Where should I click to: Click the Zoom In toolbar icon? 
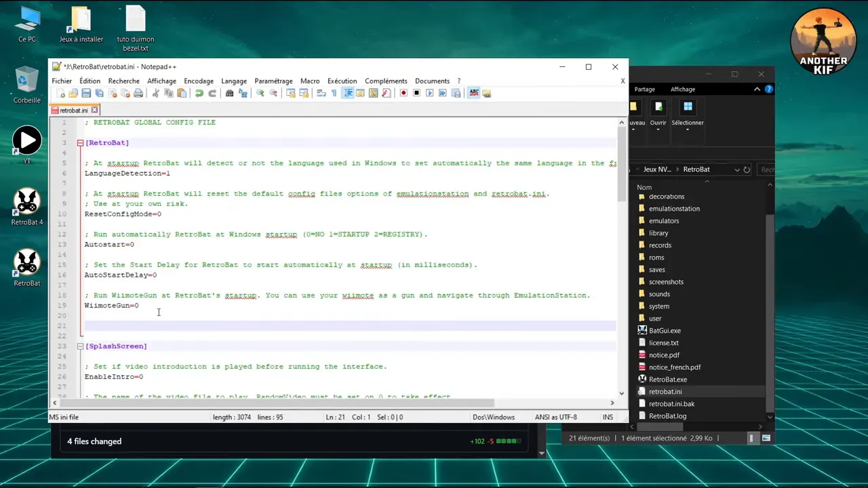[260, 94]
